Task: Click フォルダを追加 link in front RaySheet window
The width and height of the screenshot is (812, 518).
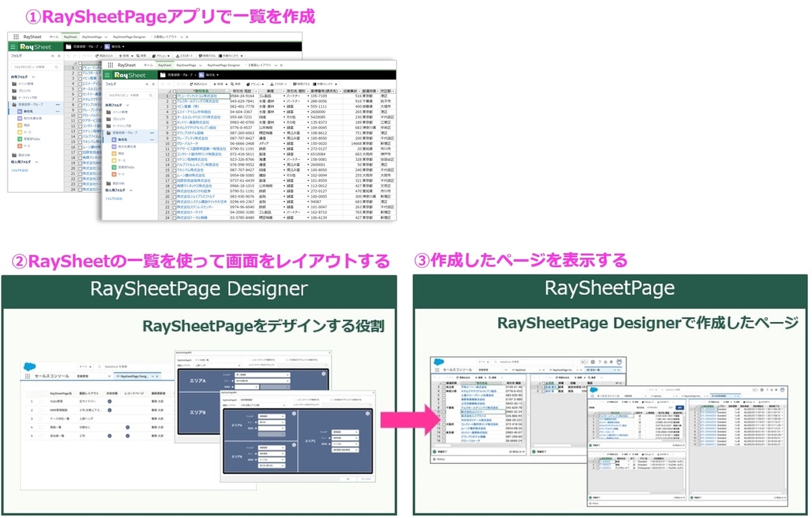Action: 114,199
